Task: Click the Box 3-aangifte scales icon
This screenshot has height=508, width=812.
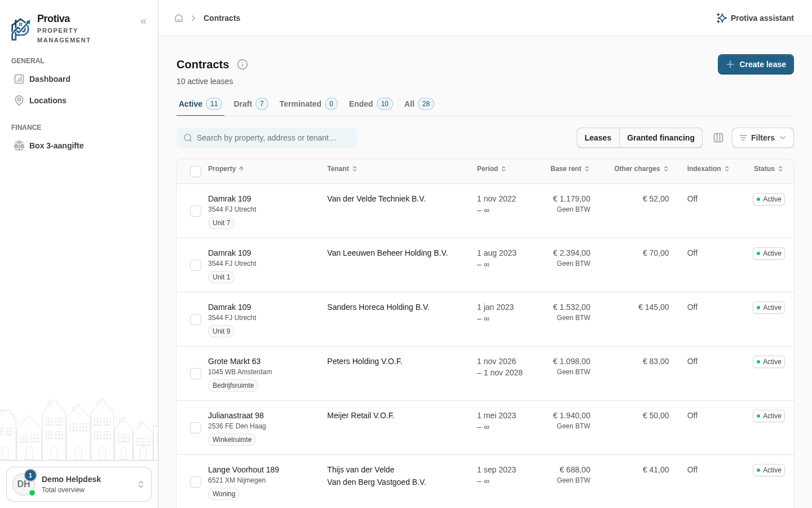Action: (19, 146)
